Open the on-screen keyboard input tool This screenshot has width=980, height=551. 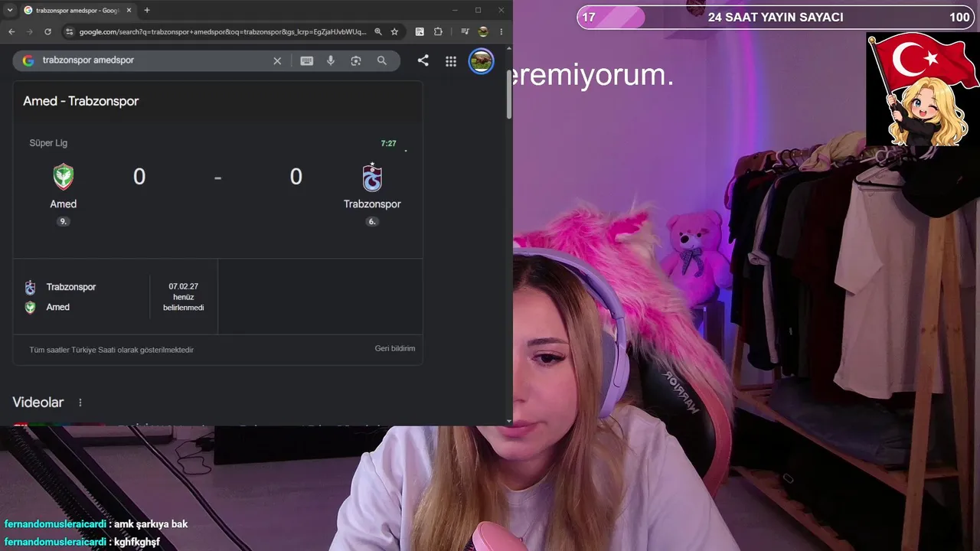(307, 60)
